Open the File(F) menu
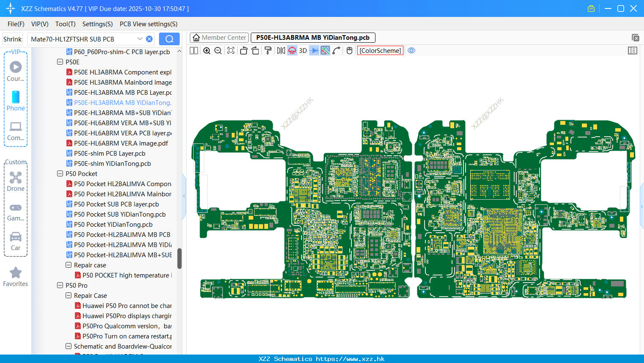The width and height of the screenshot is (644, 363). pyautogui.click(x=16, y=24)
